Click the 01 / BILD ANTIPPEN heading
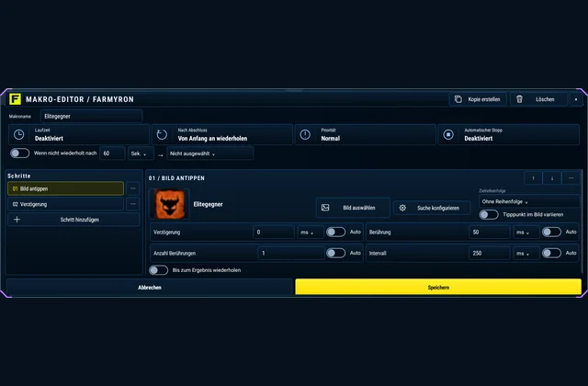588x386 pixels. click(x=176, y=178)
